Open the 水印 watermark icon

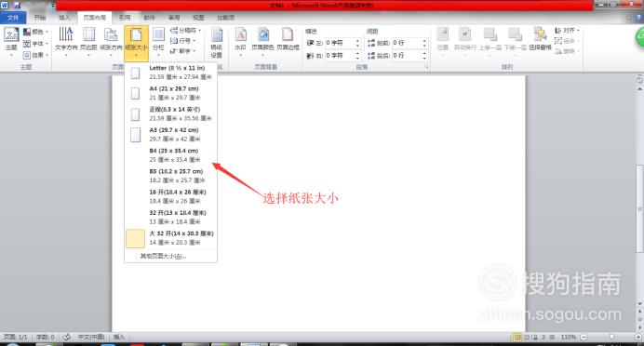240,40
